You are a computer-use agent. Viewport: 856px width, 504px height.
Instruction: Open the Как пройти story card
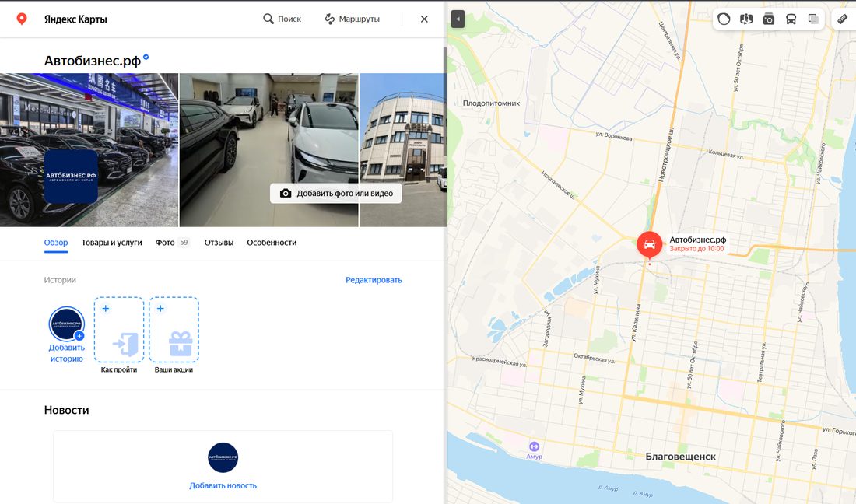tap(119, 335)
